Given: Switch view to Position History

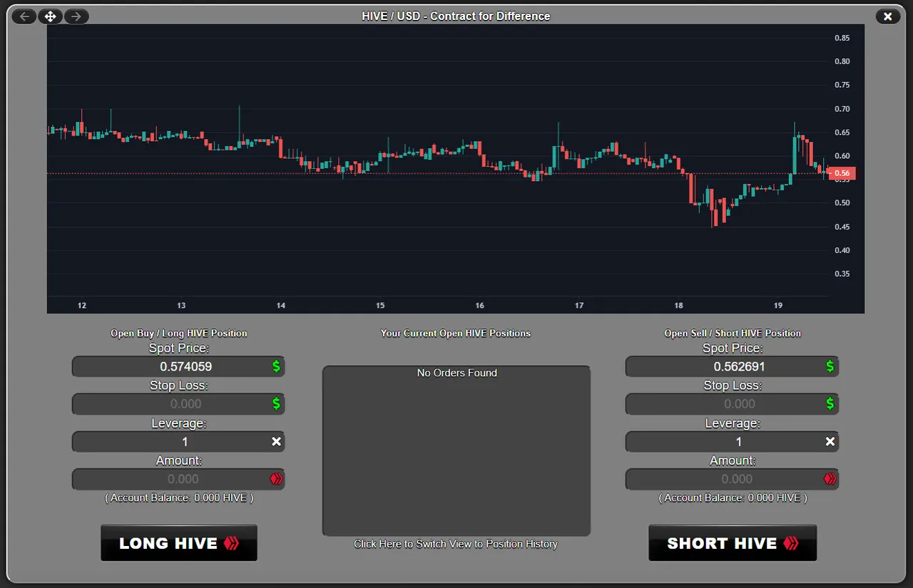Looking at the screenshot, I should tap(456, 544).
